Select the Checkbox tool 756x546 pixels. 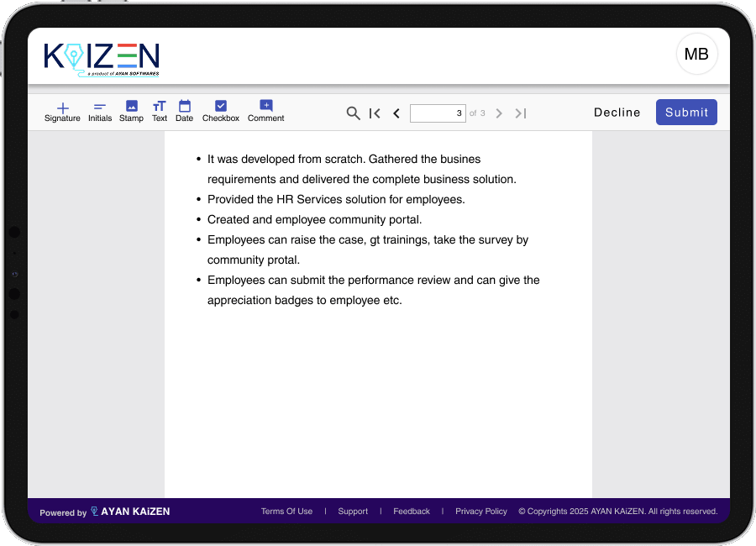coord(221,112)
